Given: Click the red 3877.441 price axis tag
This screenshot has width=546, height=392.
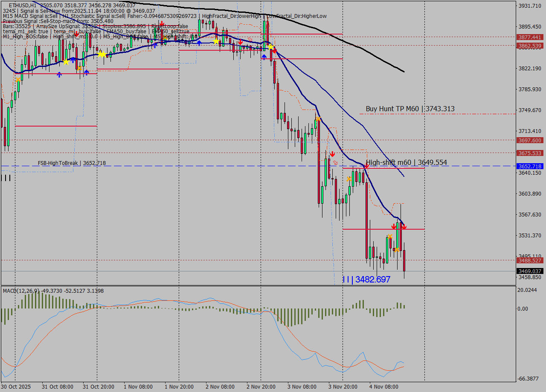Looking at the screenshot, I should 529,37.
